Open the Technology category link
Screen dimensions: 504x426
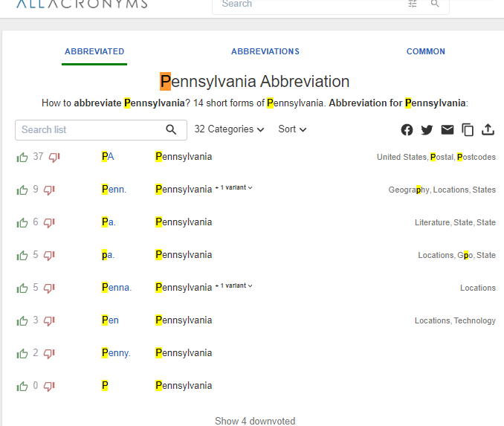[475, 321]
